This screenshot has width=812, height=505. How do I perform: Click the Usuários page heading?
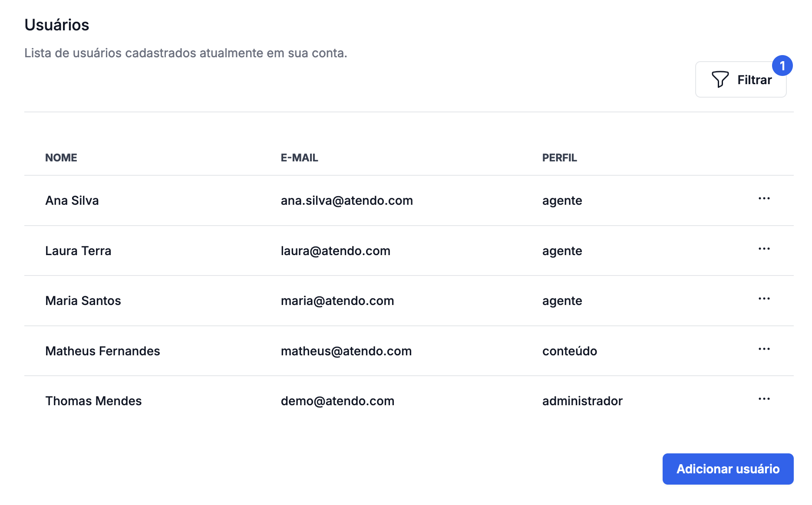pyautogui.click(x=57, y=25)
